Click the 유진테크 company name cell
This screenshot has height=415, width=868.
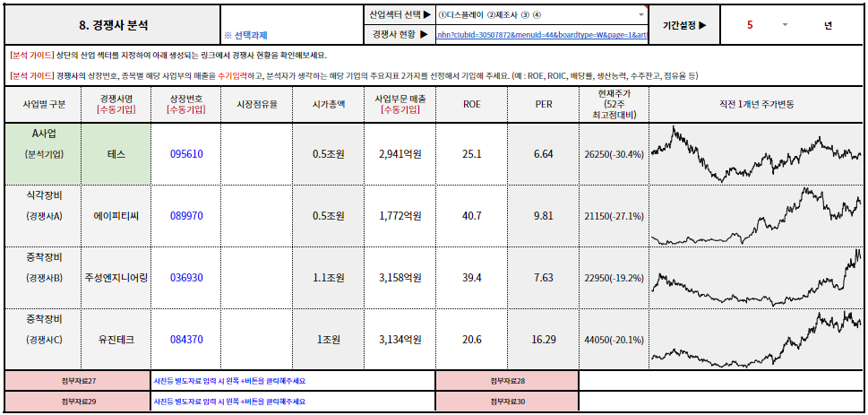pyautogui.click(x=116, y=339)
